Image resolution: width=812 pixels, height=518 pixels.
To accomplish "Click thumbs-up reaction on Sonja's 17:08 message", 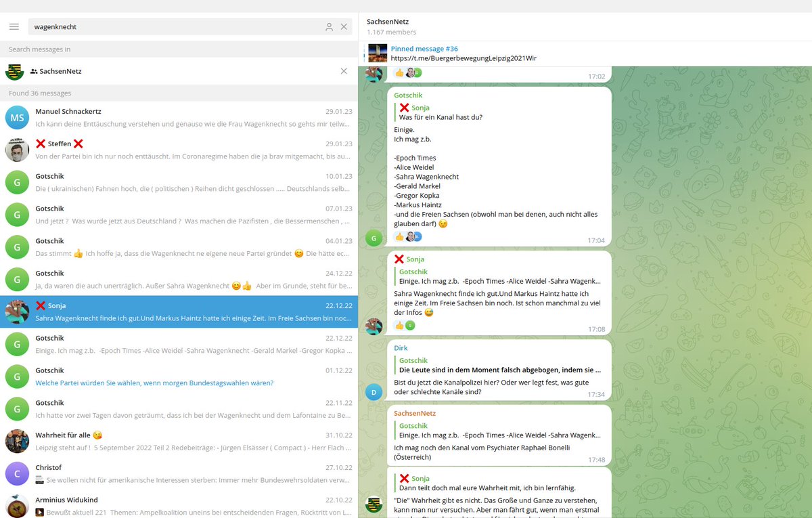I will tap(399, 326).
